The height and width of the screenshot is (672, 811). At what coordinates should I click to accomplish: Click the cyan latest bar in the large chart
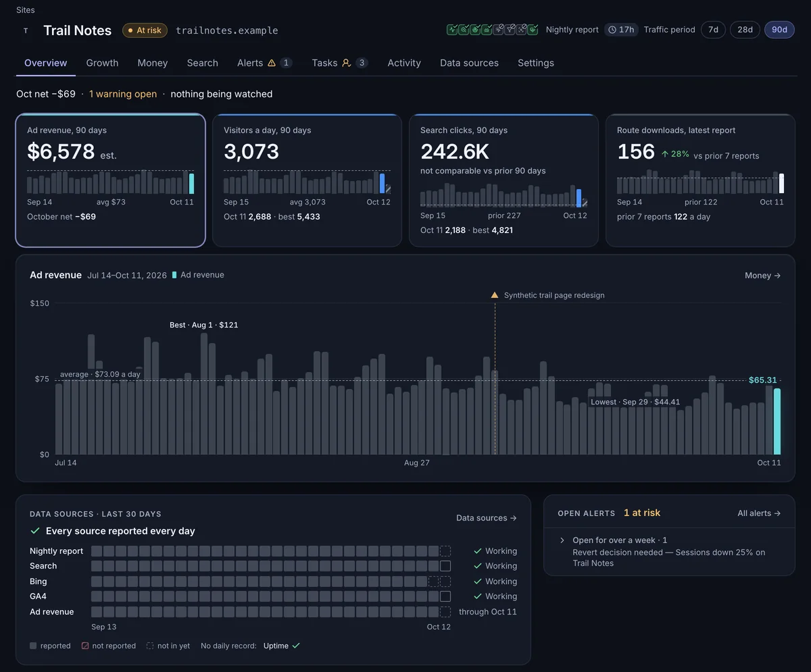tap(777, 421)
